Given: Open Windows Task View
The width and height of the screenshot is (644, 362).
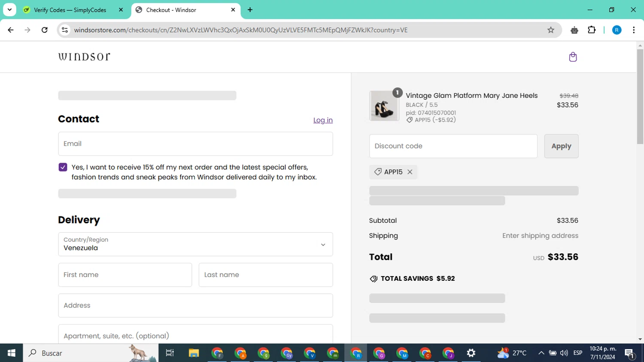Looking at the screenshot, I should click(170, 353).
